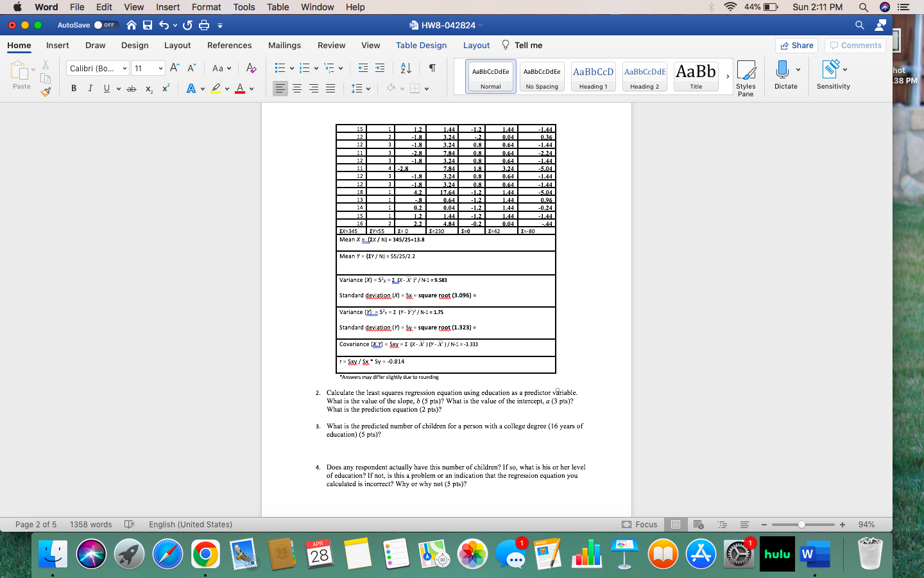Viewport: 924px width, 578px height.
Task: Open the font name combo box
Action: 96,68
